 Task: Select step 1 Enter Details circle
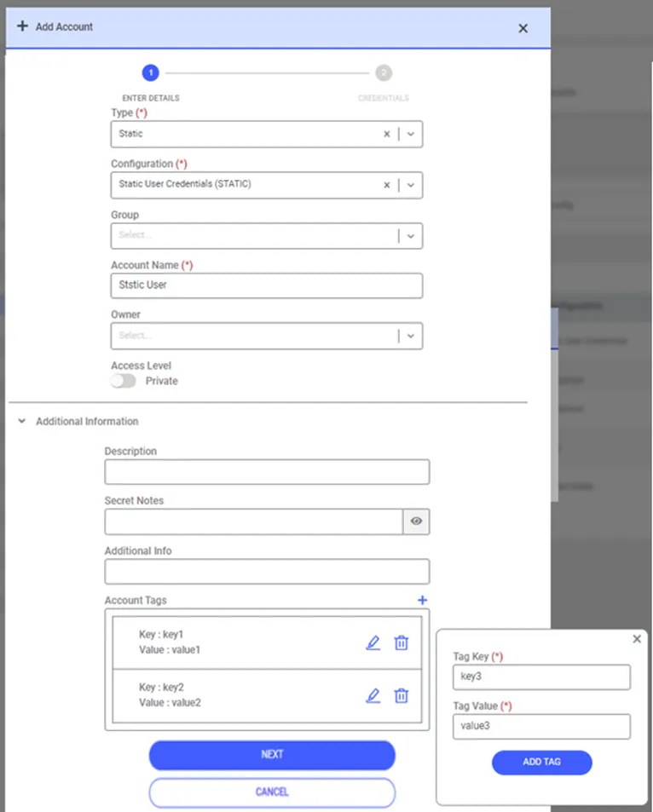[151, 73]
